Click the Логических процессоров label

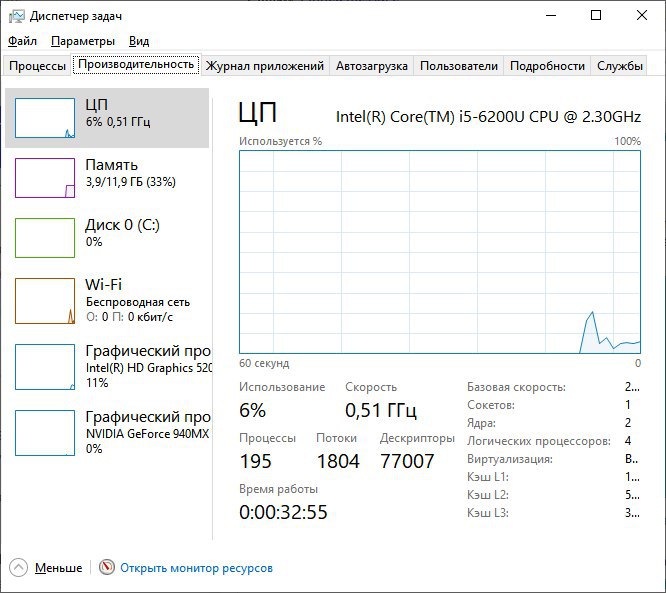539,441
